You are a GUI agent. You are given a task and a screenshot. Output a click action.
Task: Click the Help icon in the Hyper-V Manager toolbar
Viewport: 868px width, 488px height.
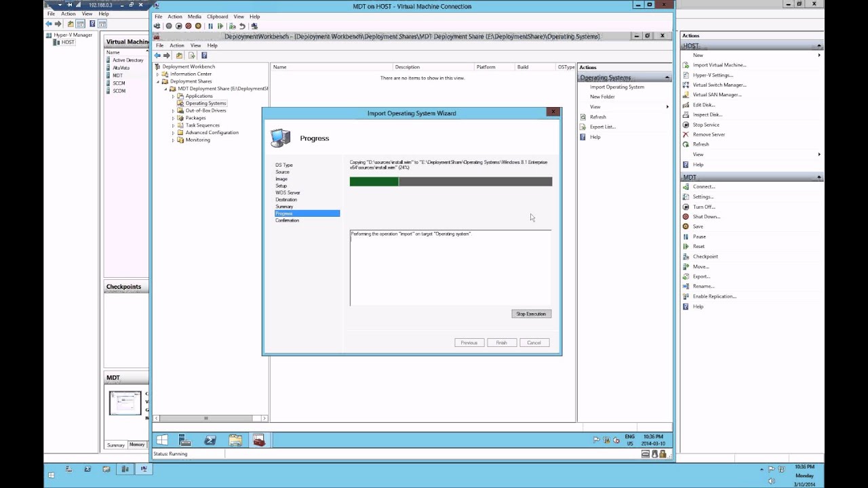coord(92,24)
